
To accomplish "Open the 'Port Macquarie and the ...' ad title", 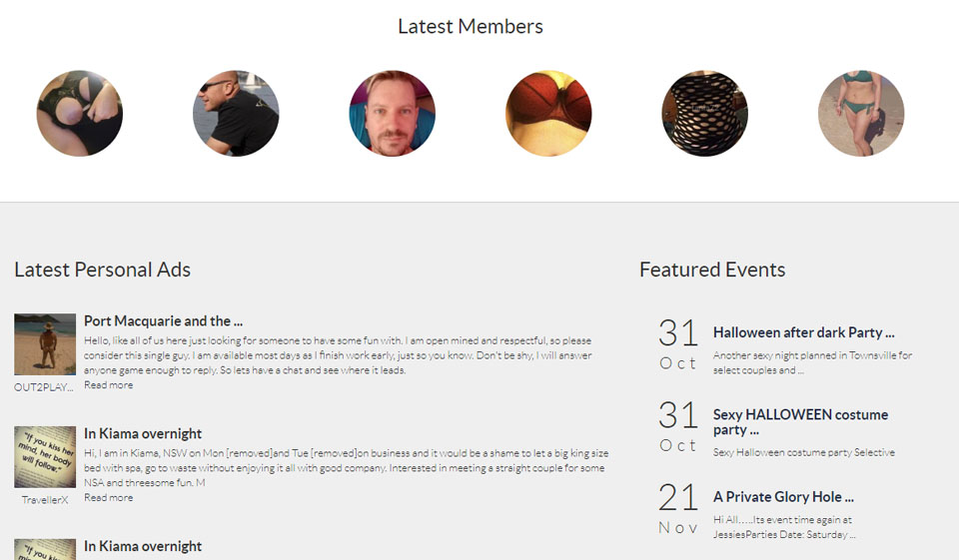I will pos(164,321).
